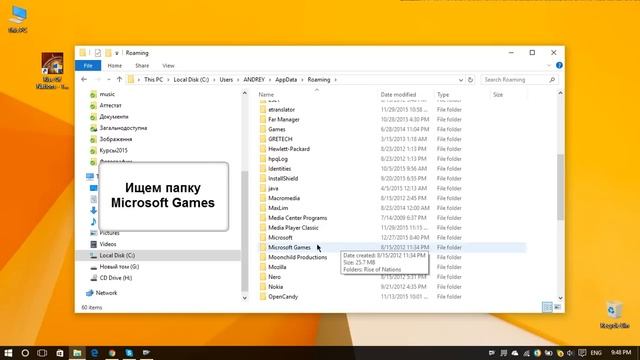Viewport: 640px width, 360px height.
Task: Select Курсы2015 in navigation pane
Action: pyautogui.click(x=113, y=150)
